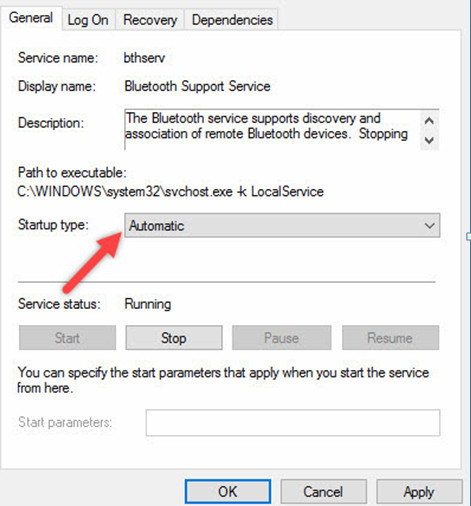Open the Recovery tab
Screen dimensions: 471x506
(150, 20)
